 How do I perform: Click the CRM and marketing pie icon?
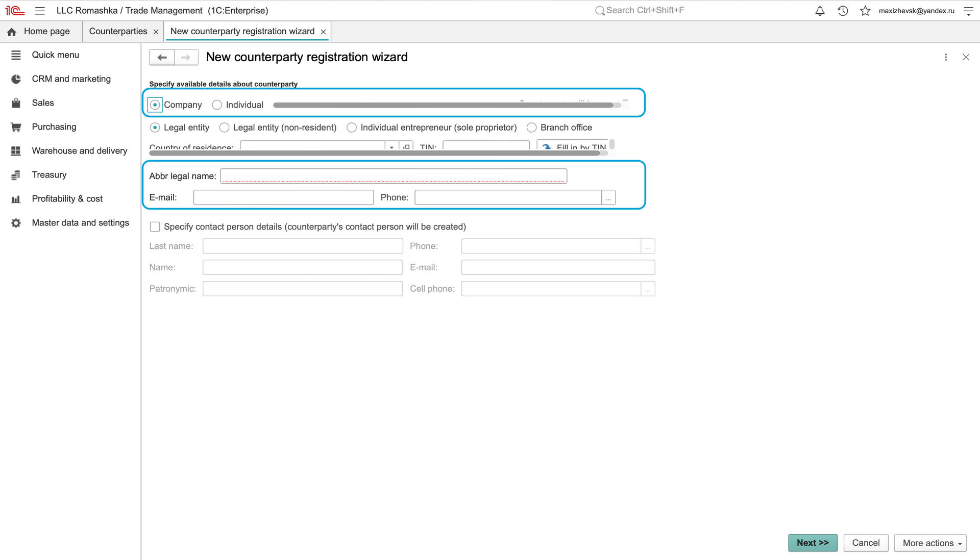click(x=16, y=79)
